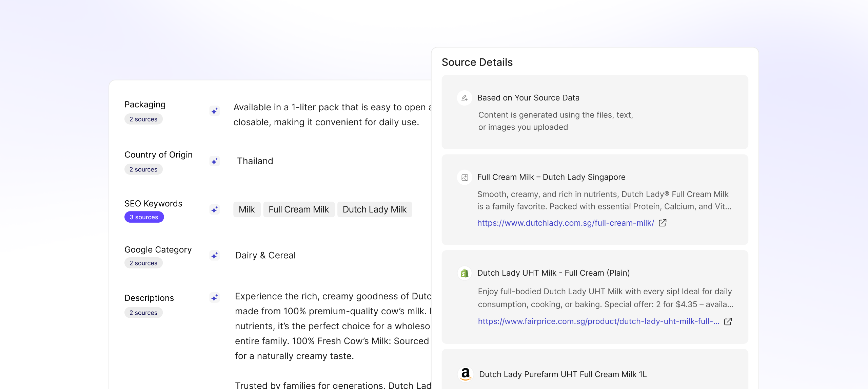Select the Milk keyword tag
Viewport: 868px width, 389px height.
point(247,209)
